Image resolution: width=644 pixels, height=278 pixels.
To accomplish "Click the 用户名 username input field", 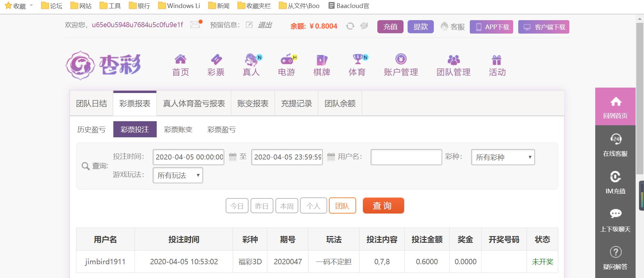I will point(406,157).
